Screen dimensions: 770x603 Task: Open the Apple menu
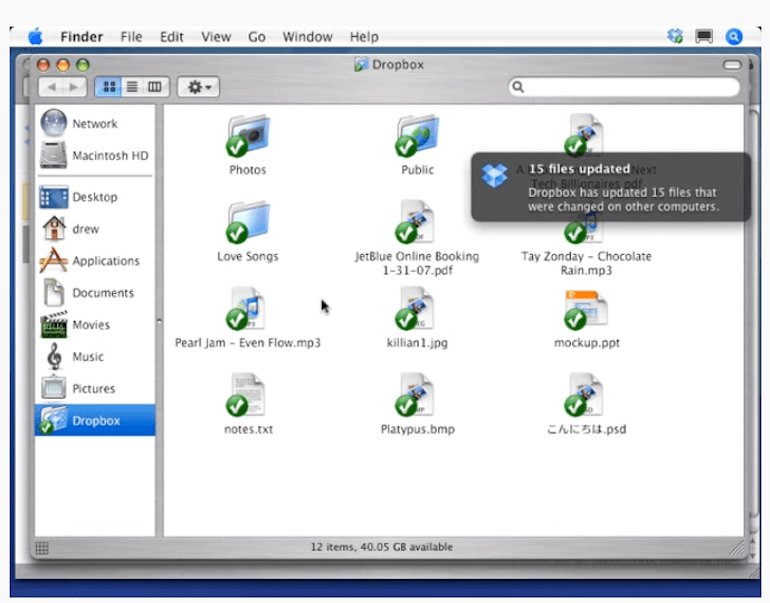(35, 36)
